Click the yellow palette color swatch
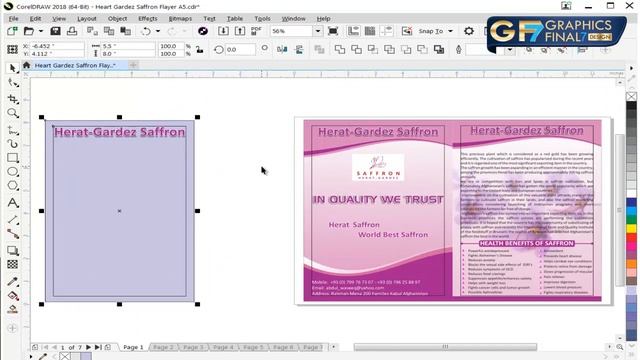The height and width of the screenshot is (360, 640). (x=631, y=228)
